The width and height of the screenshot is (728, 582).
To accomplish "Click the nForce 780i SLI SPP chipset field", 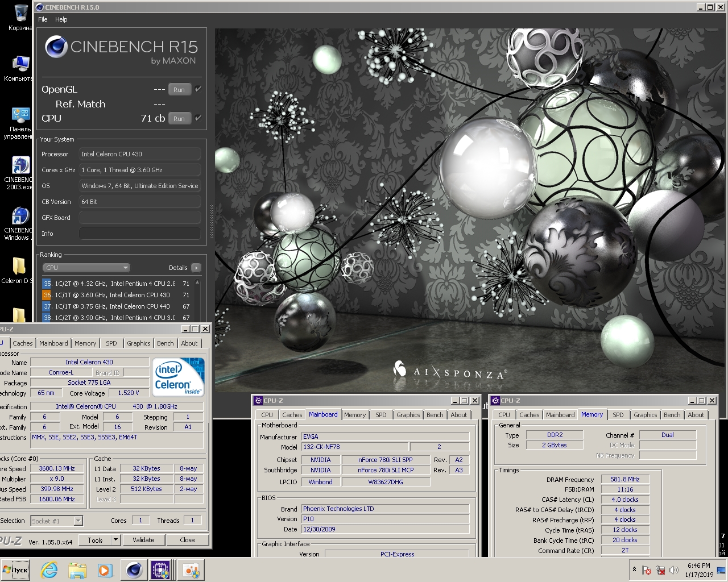I will 386,460.
